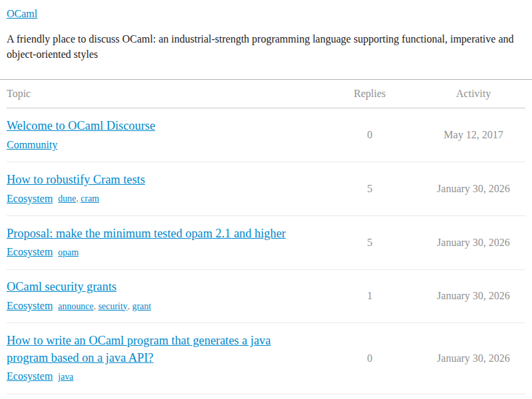Open the Ecosystem category under security grants
This screenshot has height=399, width=532.
pyautogui.click(x=29, y=306)
